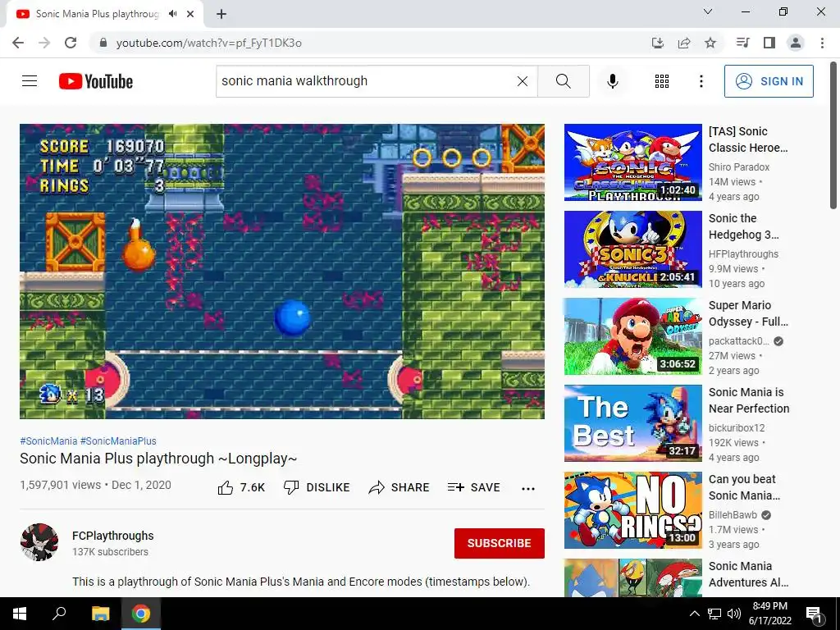Image resolution: width=840 pixels, height=630 pixels.
Task: Clear the search box with the X
Action: [x=523, y=81]
